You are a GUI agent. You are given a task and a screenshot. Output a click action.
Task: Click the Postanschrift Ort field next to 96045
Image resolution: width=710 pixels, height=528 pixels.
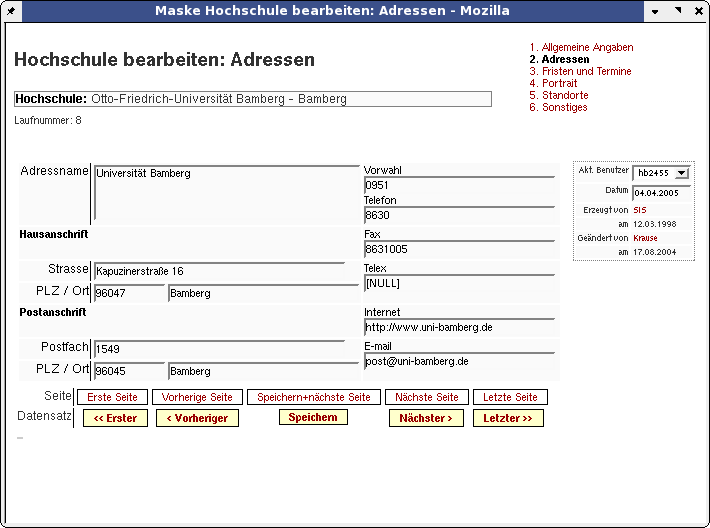click(264, 371)
